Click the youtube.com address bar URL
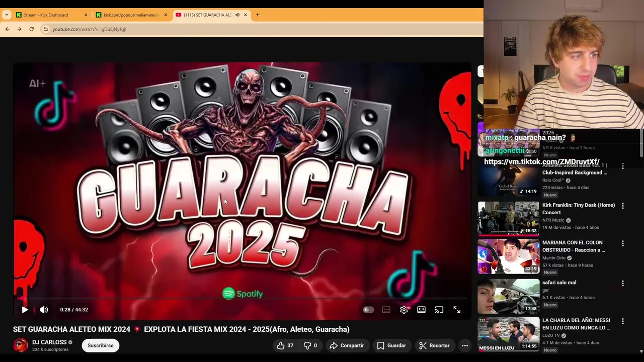 (x=90, y=29)
